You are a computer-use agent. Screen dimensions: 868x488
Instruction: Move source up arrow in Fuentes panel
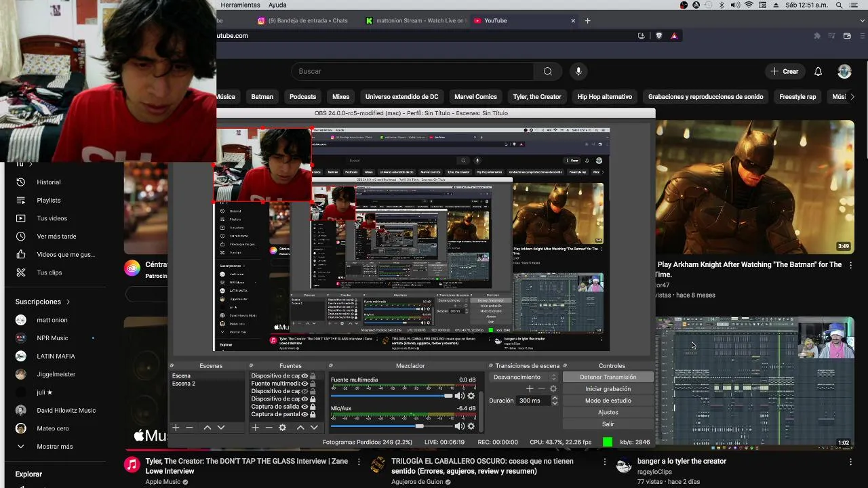(x=300, y=428)
